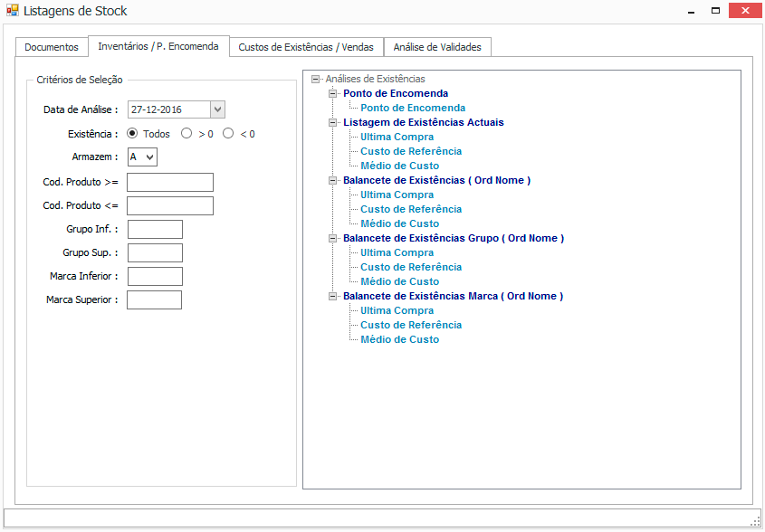Viewport: 765px width, 532px height.
Task: Select the Ponto de Encomenda parent node
Action: [396, 93]
